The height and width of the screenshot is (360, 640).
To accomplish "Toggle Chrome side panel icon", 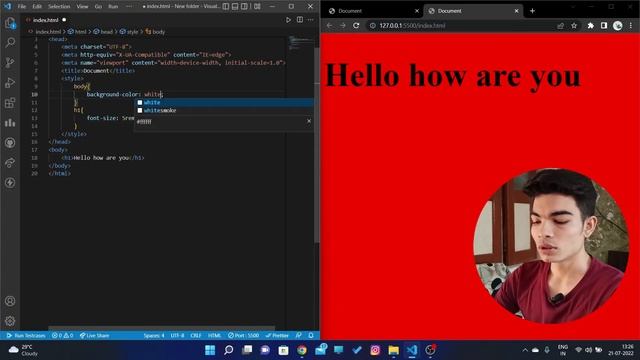I will pos(604,26).
